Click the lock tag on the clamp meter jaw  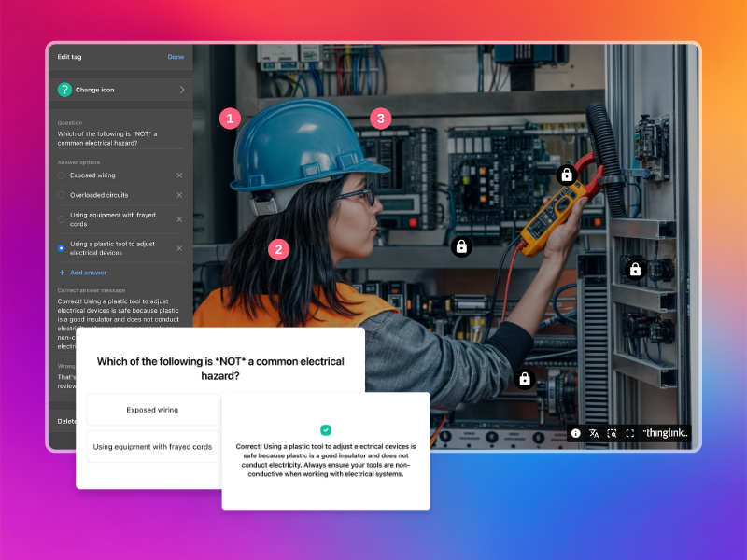coord(567,175)
